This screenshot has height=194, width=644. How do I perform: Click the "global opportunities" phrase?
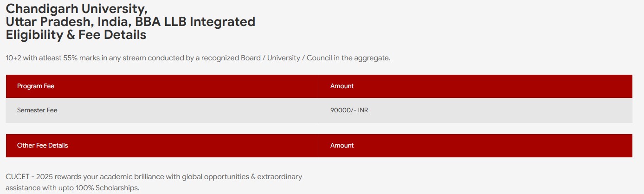215,177
